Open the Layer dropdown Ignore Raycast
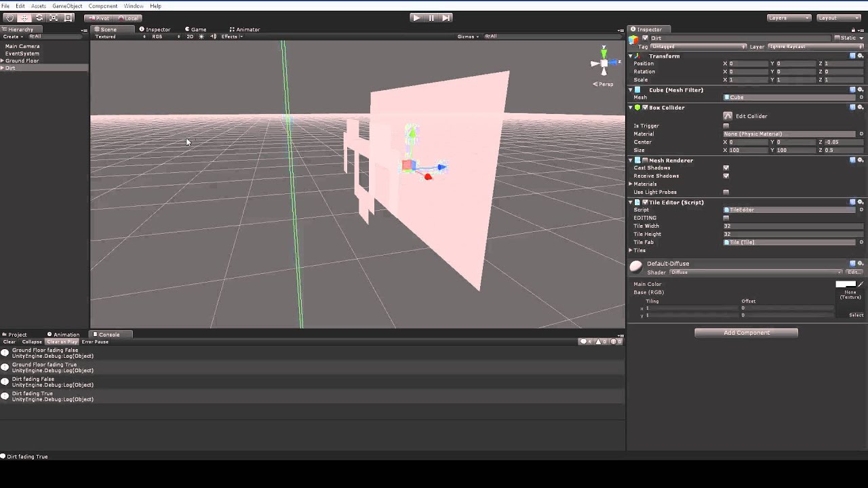This screenshot has height=488, width=868. tap(816, 47)
